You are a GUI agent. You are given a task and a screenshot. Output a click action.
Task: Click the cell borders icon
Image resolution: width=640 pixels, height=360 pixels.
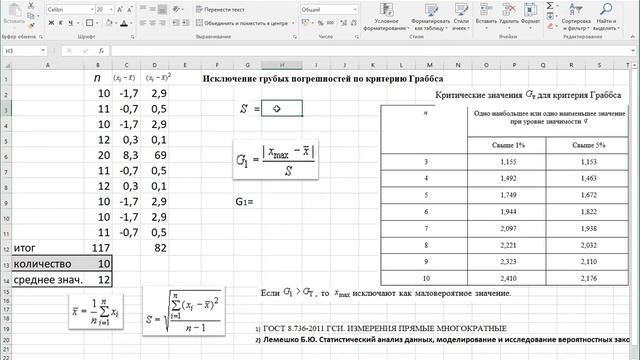click(x=89, y=23)
